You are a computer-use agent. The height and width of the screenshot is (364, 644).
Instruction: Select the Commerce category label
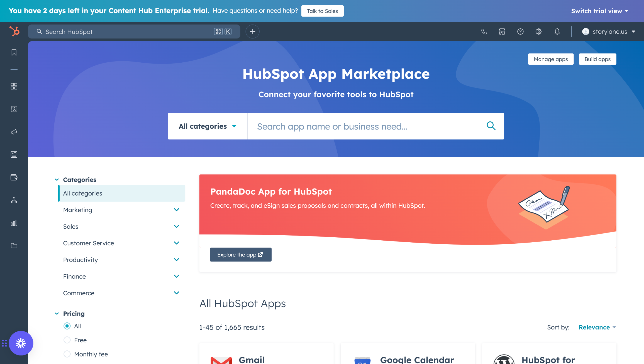click(x=79, y=293)
